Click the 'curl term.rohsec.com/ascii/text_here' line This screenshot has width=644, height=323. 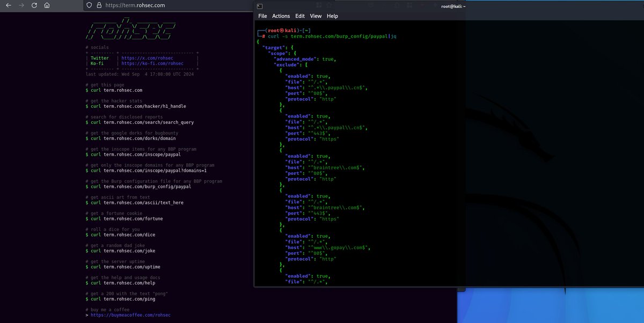tap(134, 203)
